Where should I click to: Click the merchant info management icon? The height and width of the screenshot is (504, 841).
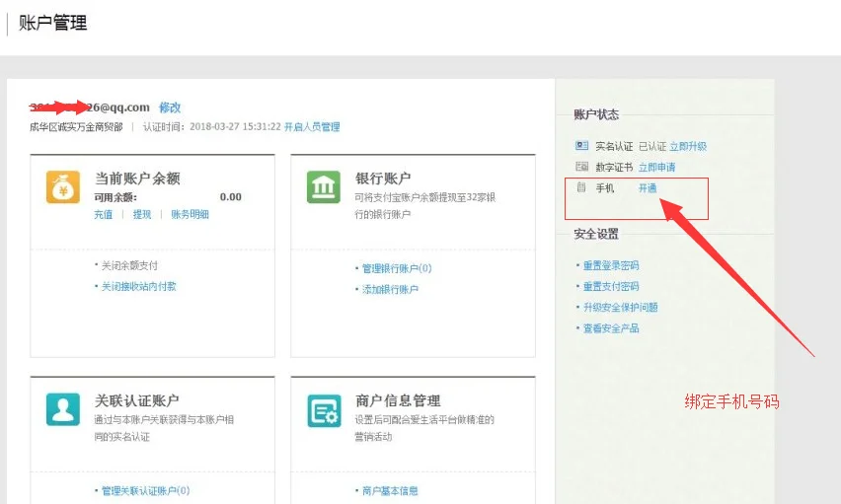point(324,410)
